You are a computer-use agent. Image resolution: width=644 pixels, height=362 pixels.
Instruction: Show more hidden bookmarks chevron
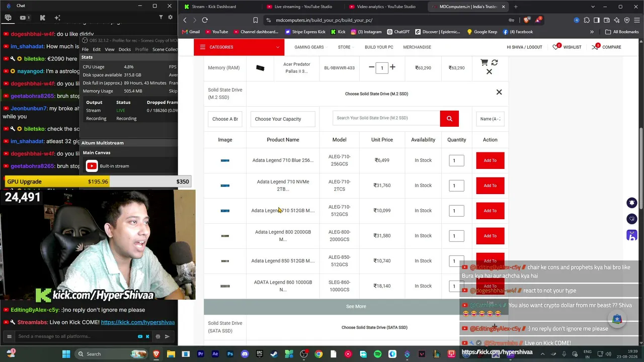tap(592, 32)
